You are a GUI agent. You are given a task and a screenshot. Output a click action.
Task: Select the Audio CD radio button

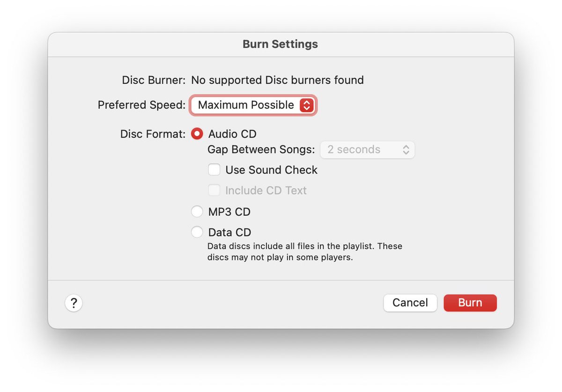click(x=197, y=134)
